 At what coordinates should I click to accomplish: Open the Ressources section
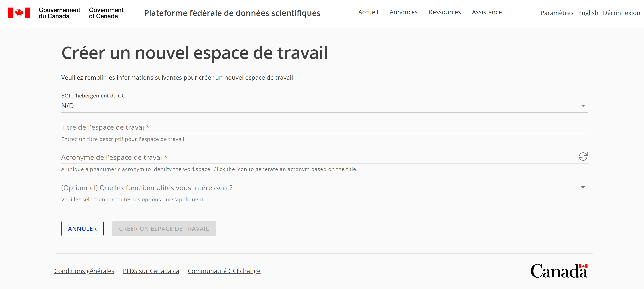[445, 12]
